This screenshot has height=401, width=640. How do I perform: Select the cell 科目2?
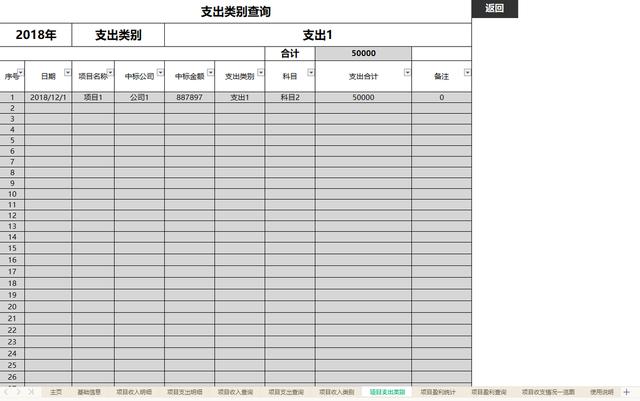[x=290, y=97]
